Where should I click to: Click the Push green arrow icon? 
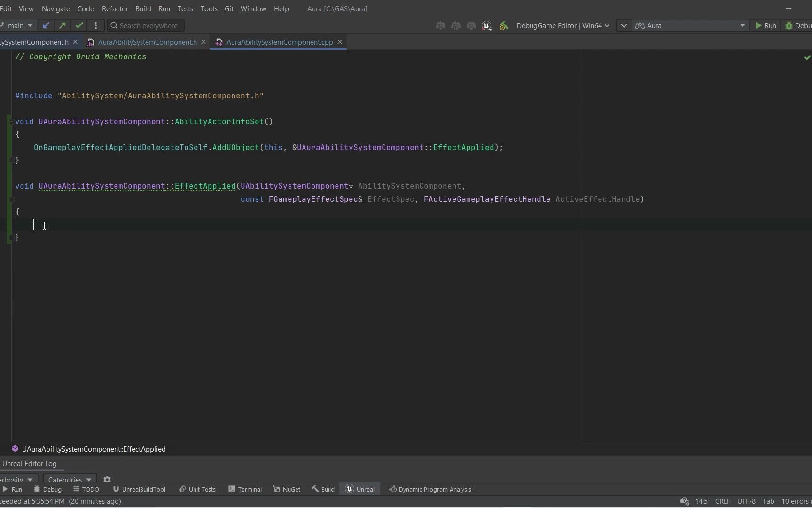click(62, 25)
